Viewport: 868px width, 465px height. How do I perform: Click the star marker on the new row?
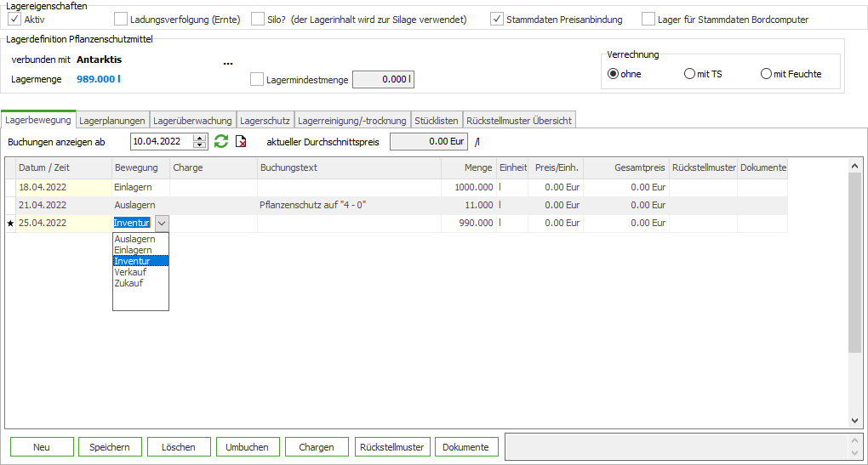point(10,223)
